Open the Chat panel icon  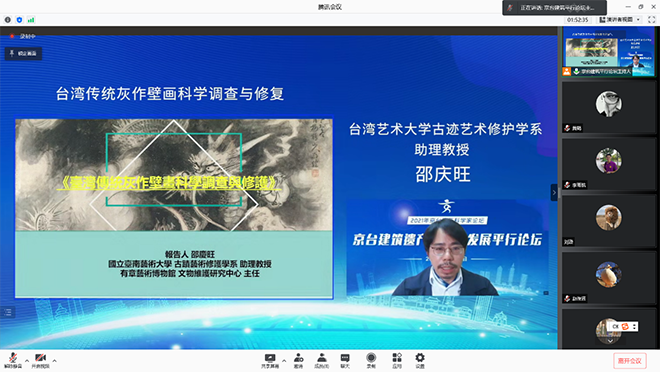point(345,361)
